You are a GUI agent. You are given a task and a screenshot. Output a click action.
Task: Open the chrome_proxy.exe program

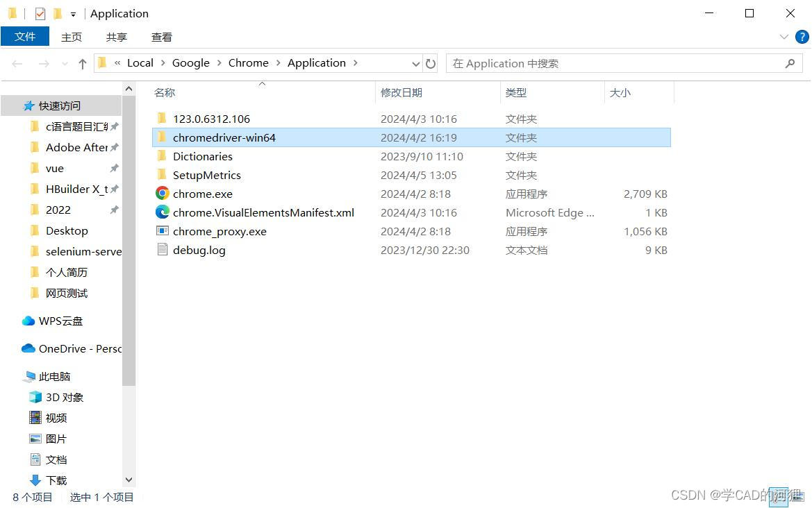(x=219, y=231)
